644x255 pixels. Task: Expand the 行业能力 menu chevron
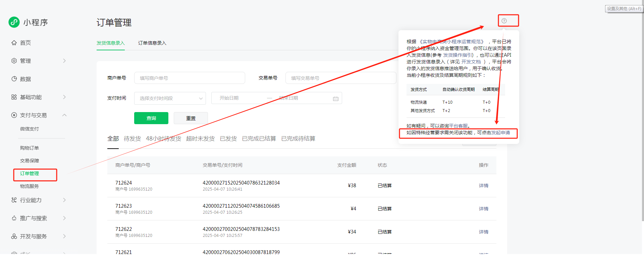(x=64, y=200)
